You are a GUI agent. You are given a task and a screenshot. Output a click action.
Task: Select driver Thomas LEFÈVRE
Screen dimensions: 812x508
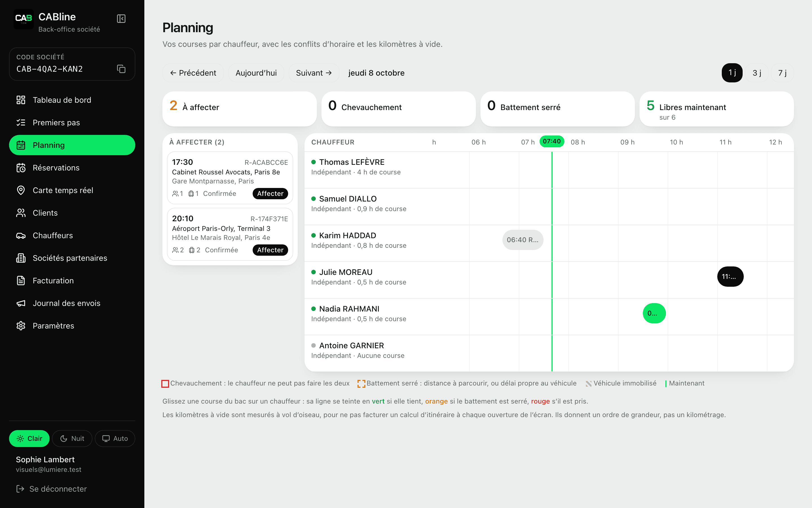coord(352,162)
